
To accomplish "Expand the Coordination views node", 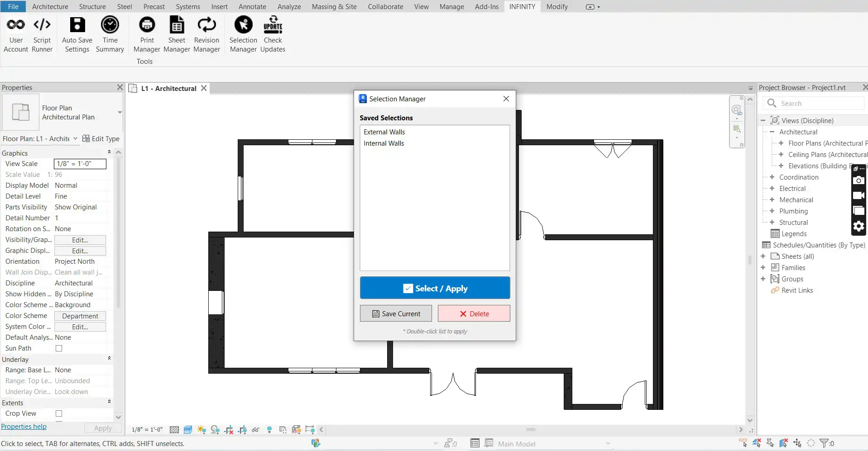I will pos(772,177).
